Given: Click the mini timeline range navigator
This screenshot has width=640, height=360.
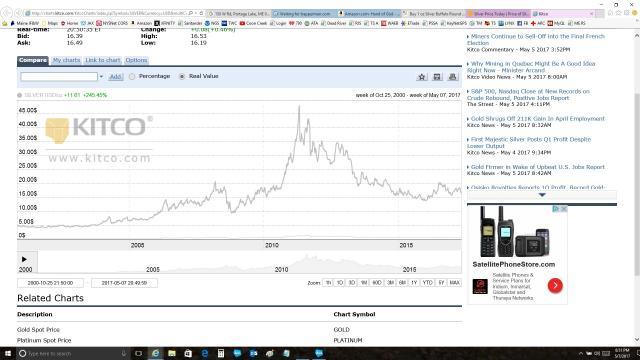Looking at the screenshot, I should click(x=249, y=262).
